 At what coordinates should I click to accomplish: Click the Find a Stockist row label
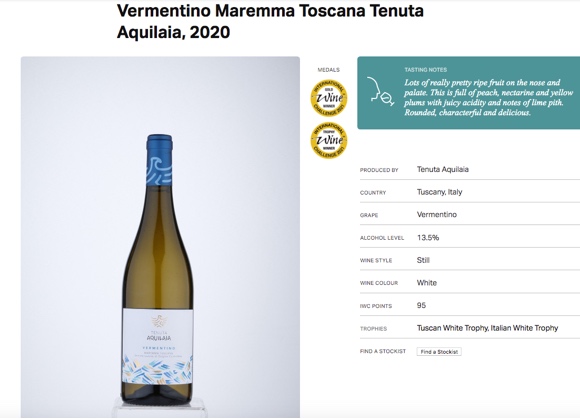[x=383, y=351]
